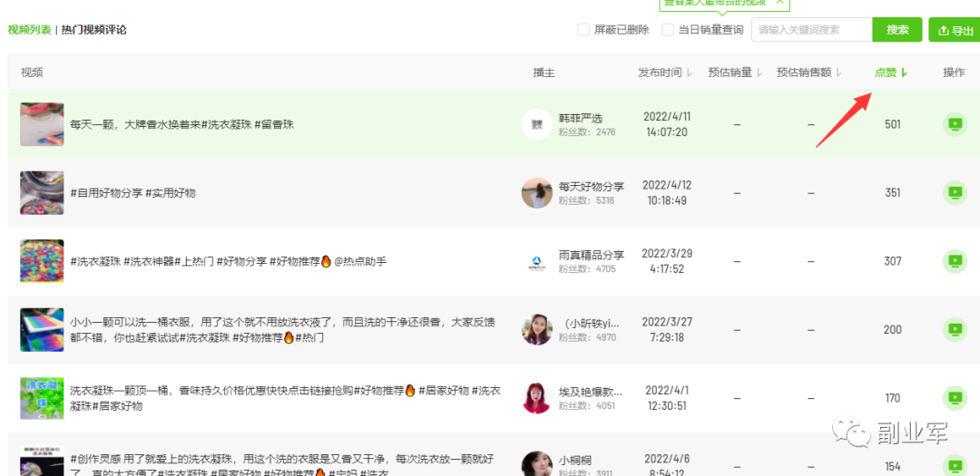Click the streamer name 小桐桐

click(x=575, y=461)
